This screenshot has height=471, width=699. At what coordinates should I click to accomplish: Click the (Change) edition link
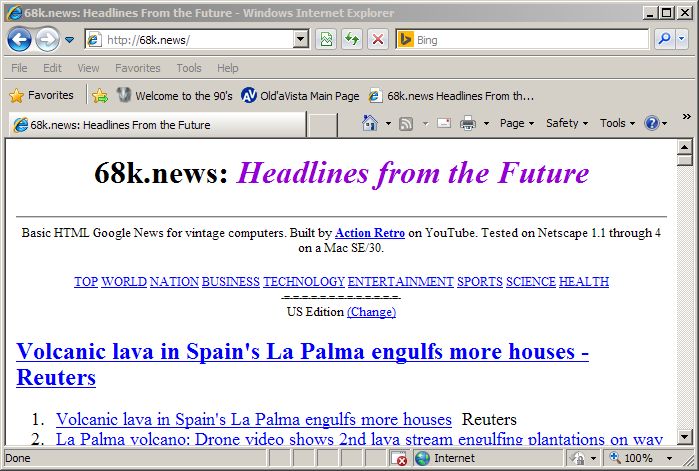pyautogui.click(x=371, y=312)
